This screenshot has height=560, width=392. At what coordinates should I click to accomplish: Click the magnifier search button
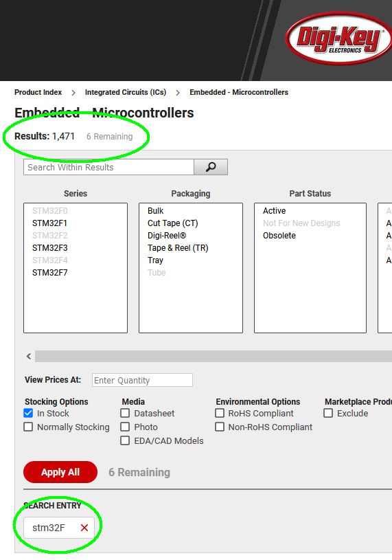(x=211, y=167)
